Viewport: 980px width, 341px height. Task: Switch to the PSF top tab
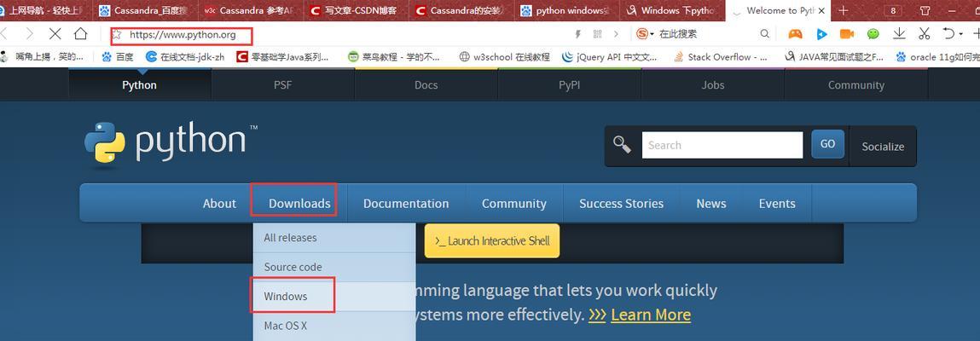(x=282, y=85)
